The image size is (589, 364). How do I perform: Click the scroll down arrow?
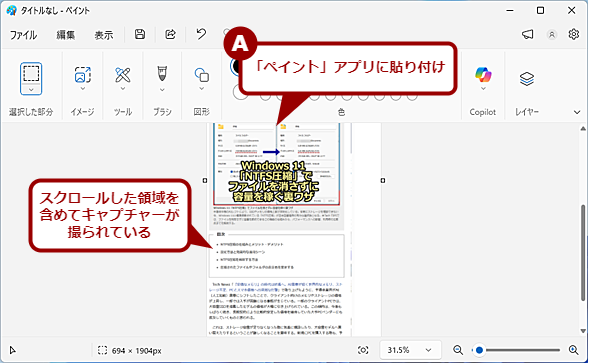(x=583, y=331)
